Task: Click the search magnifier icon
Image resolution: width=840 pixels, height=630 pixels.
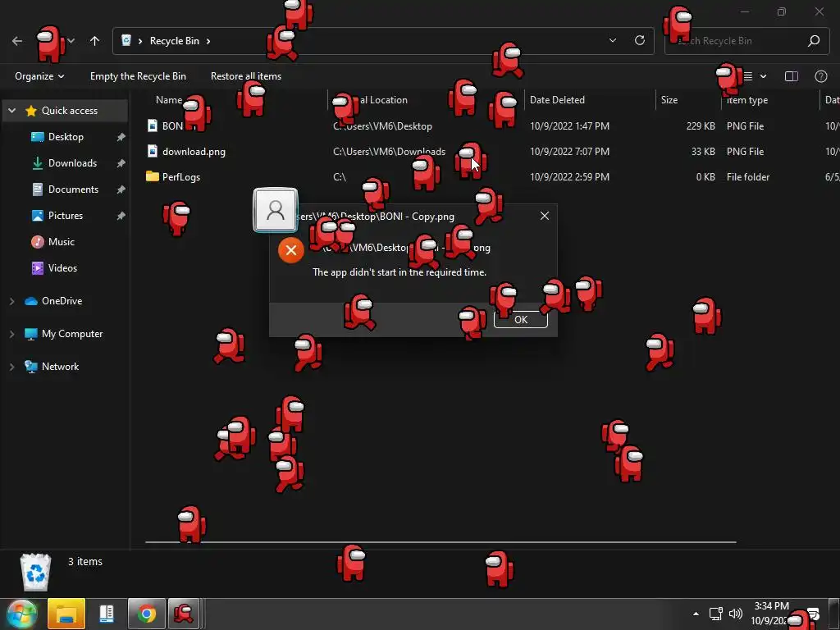Action: (814, 41)
